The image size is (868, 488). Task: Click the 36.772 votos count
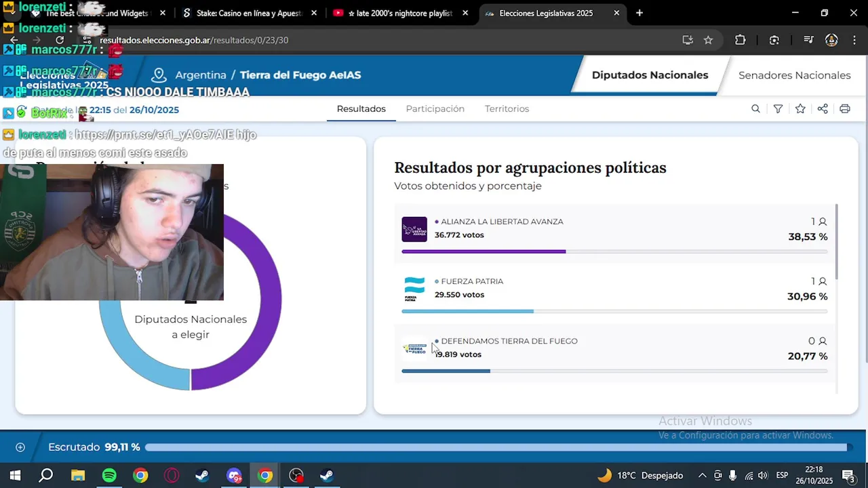pyautogui.click(x=459, y=235)
